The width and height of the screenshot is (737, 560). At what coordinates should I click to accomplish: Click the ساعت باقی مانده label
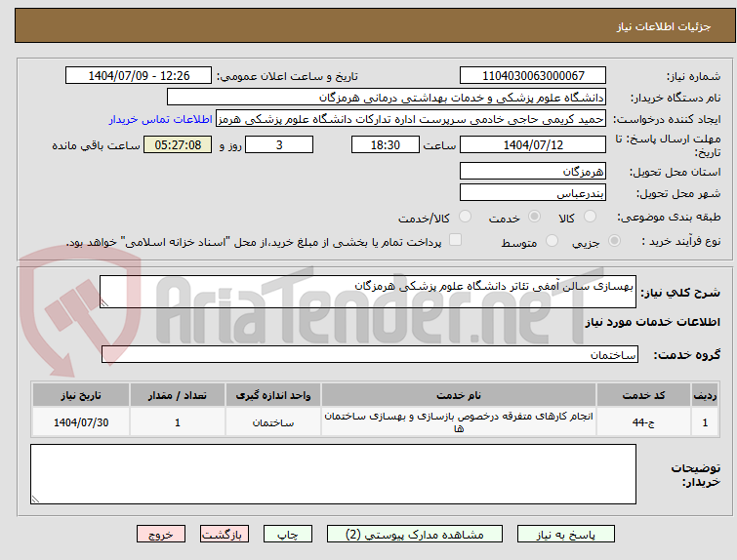pyautogui.click(x=96, y=145)
